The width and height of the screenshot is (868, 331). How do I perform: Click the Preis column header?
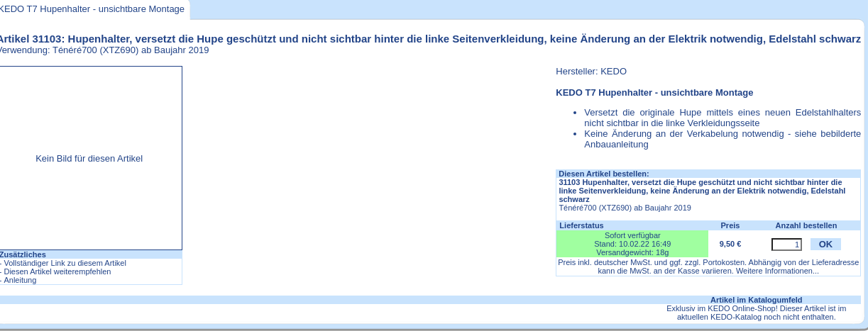[730, 225]
